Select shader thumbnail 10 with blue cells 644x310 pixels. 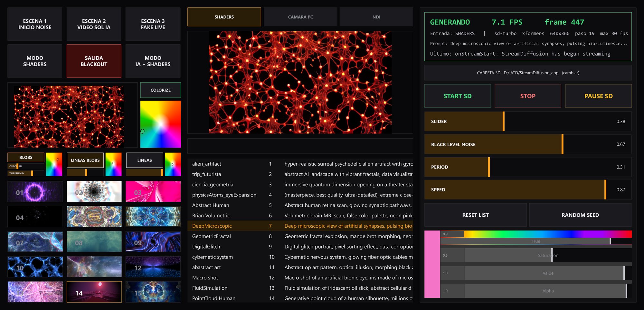pos(35,267)
